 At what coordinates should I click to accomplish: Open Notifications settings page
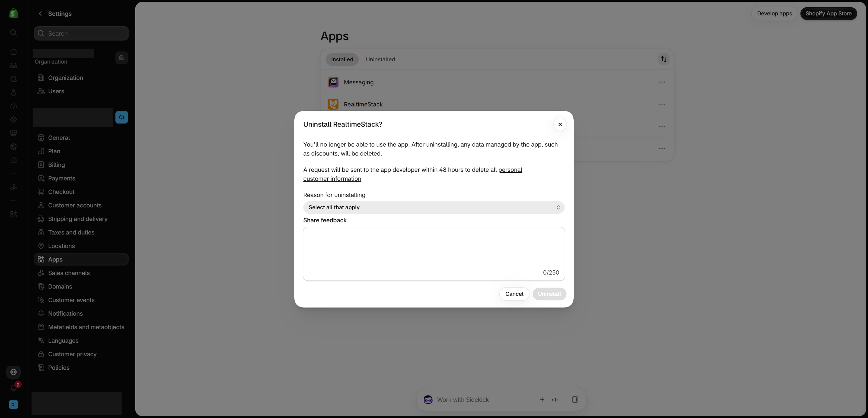(x=81, y=313)
